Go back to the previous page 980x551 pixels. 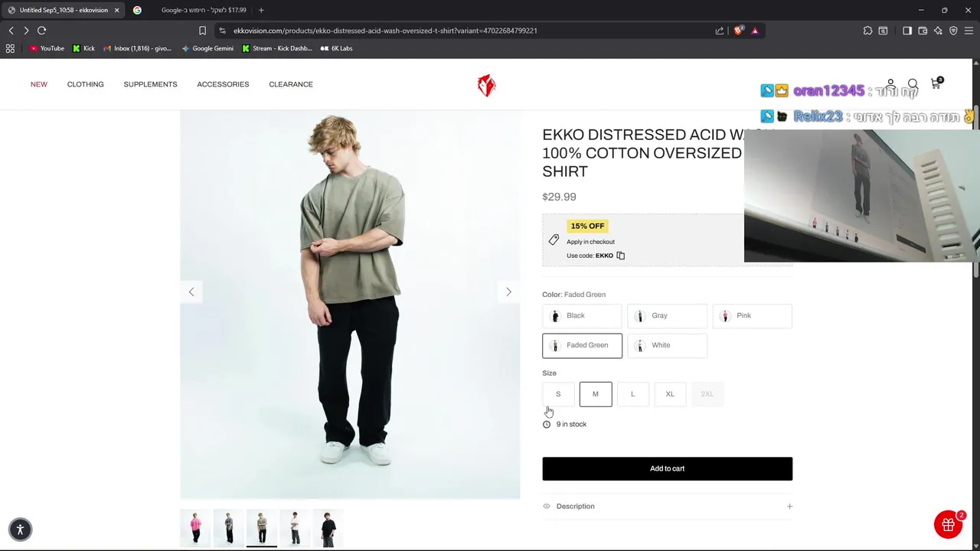[11, 31]
